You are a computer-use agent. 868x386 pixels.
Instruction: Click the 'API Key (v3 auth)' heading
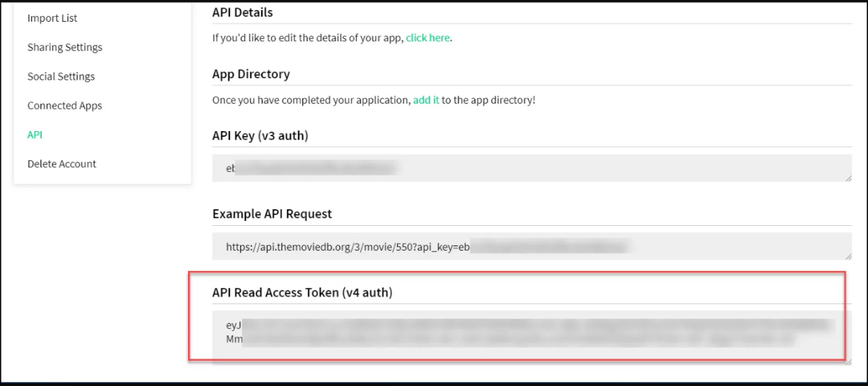pos(260,135)
